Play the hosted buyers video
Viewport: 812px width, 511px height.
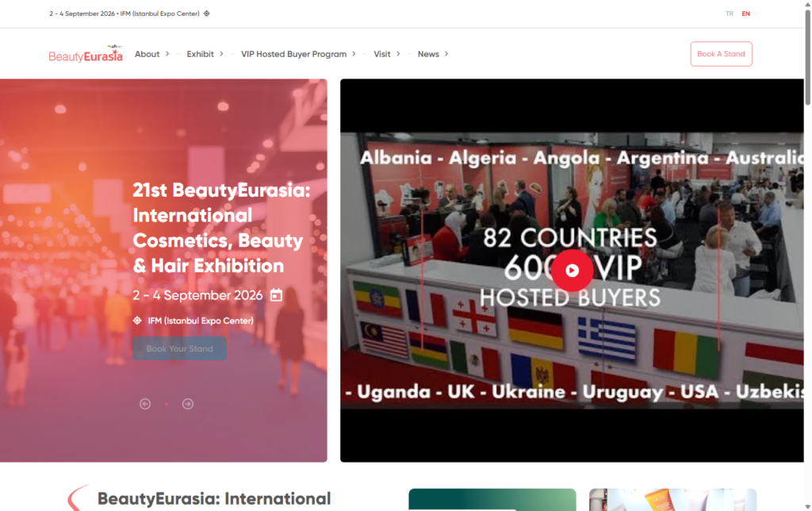tap(572, 270)
